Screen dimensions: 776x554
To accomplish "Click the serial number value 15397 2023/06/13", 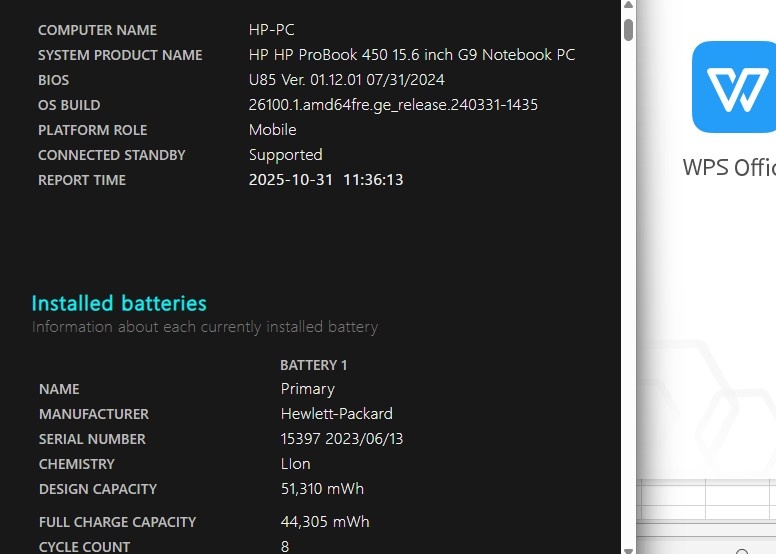I will (x=341, y=439).
